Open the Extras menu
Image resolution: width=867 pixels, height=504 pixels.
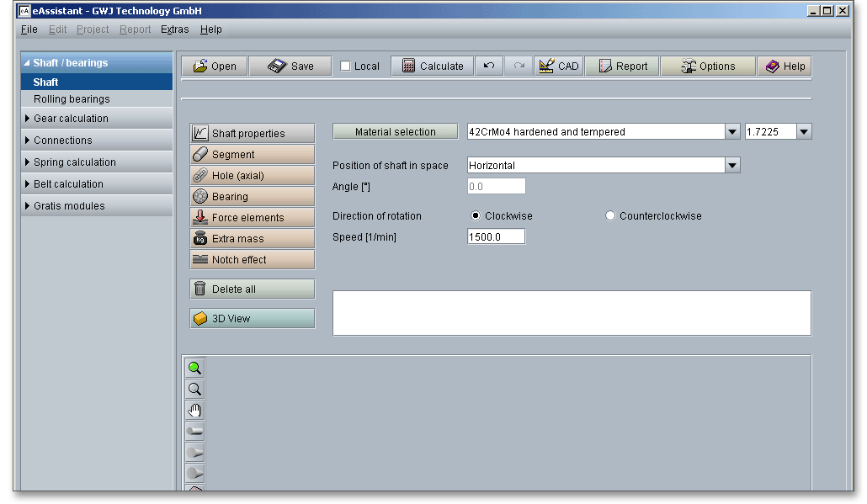(x=174, y=29)
